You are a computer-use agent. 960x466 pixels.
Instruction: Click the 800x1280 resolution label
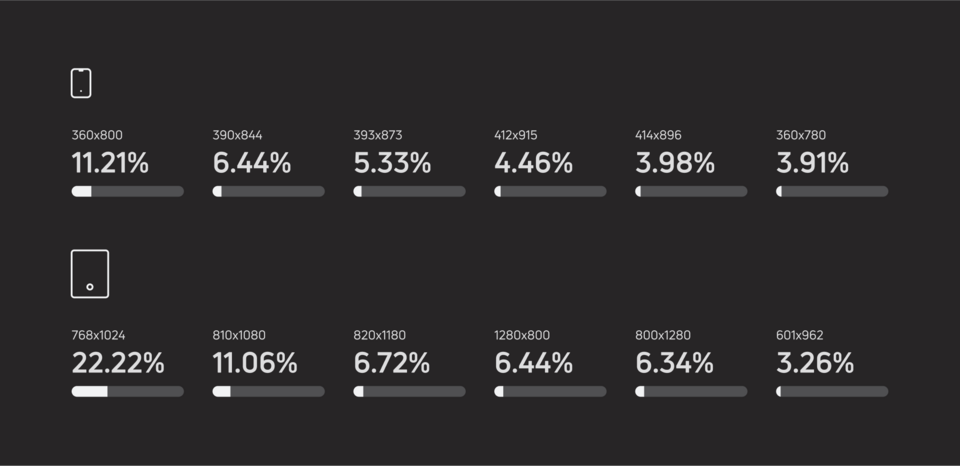(663, 335)
